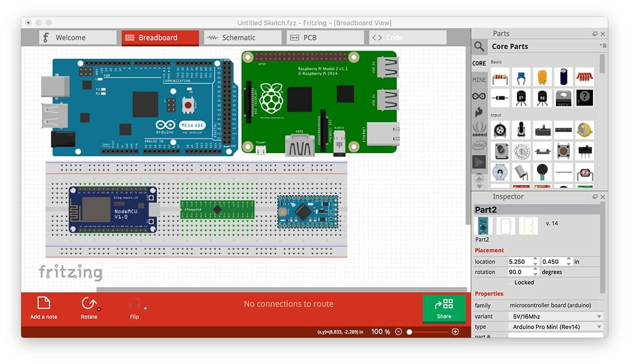
Task: Increase the location X value
Action: 536,259
